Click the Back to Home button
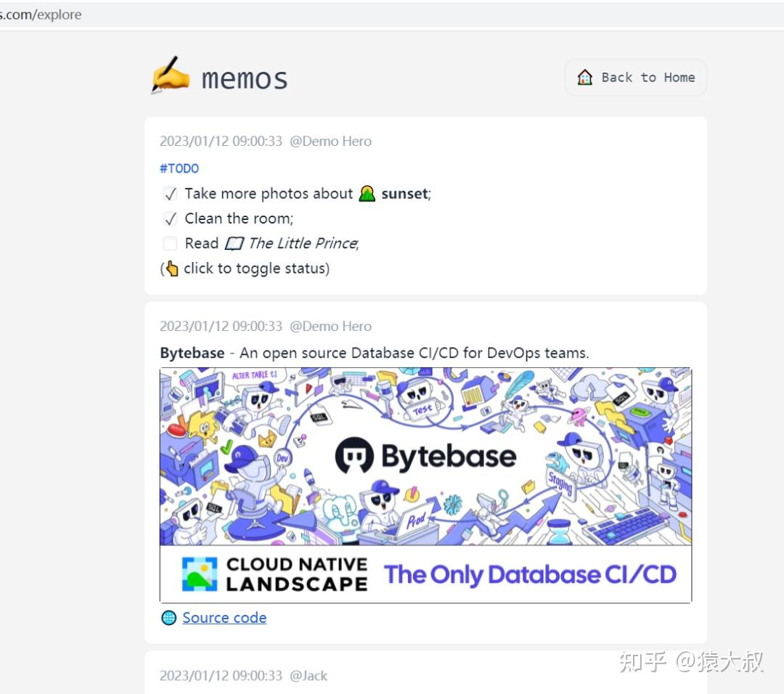The height and width of the screenshot is (694, 784). [635, 77]
